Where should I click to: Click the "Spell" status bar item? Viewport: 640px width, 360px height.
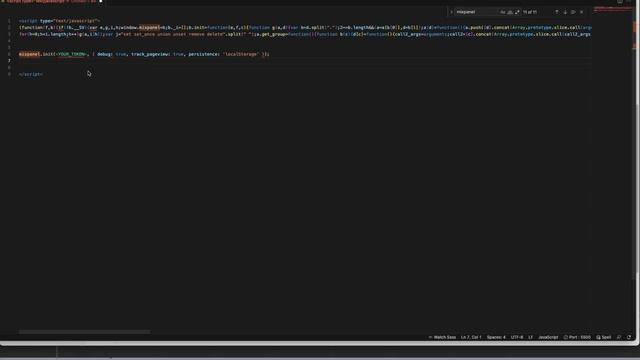tap(604, 338)
